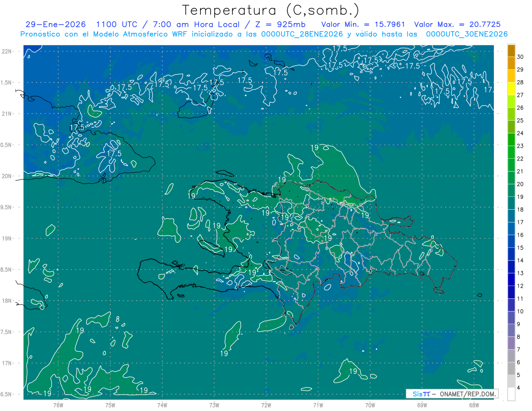Click the "74W" longitude label

(x=162, y=405)
